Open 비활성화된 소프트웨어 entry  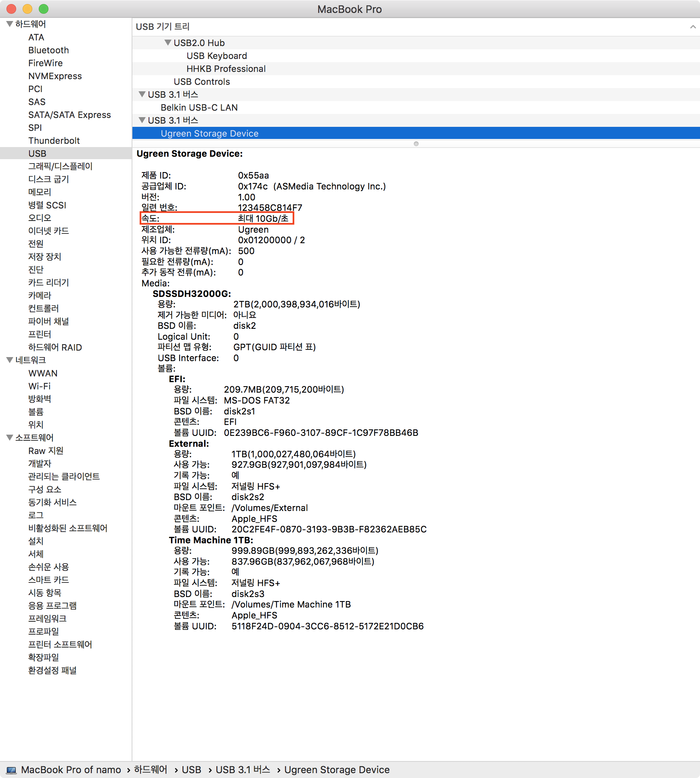coord(68,528)
